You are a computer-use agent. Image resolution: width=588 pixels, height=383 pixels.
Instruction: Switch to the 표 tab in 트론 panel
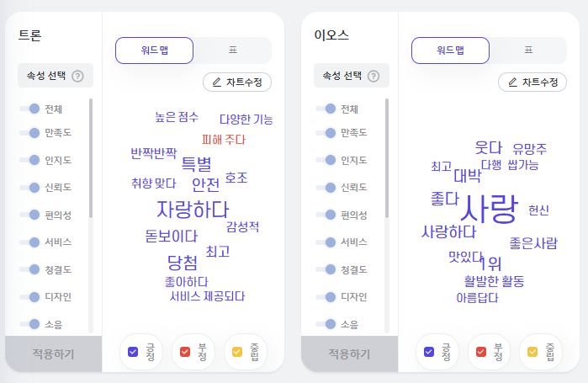(x=233, y=51)
